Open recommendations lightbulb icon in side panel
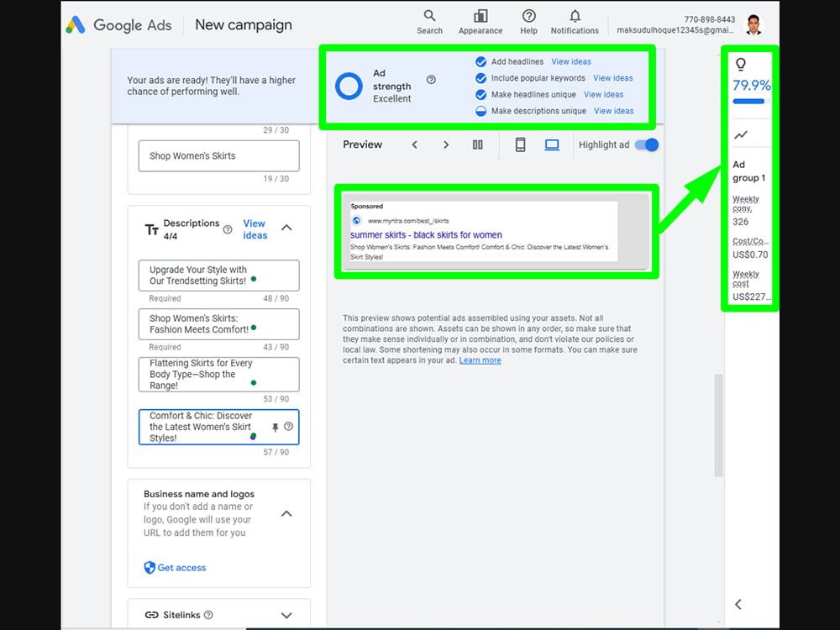Image resolution: width=840 pixels, height=630 pixels. [741, 65]
